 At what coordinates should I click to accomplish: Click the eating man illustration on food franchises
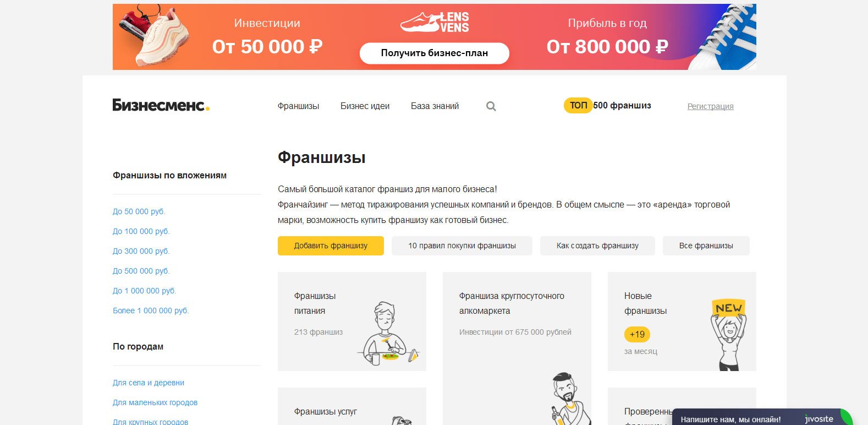click(391, 334)
